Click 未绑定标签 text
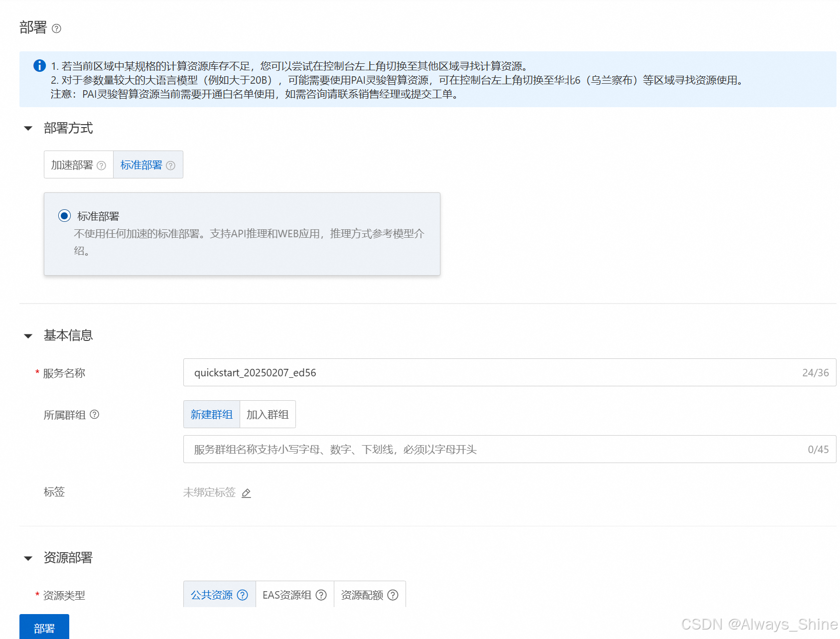840x639 pixels. click(209, 492)
